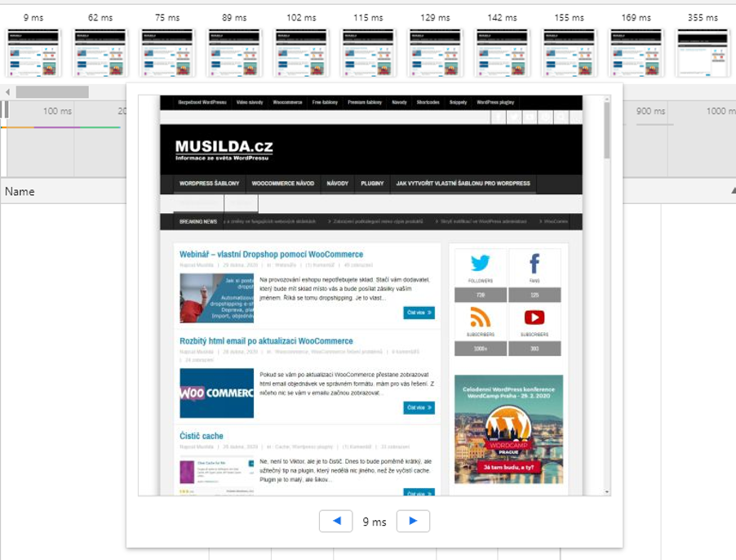
Task: Open the Webinář Dropshop WooCommerce article link
Action: (x=271, y=255)
